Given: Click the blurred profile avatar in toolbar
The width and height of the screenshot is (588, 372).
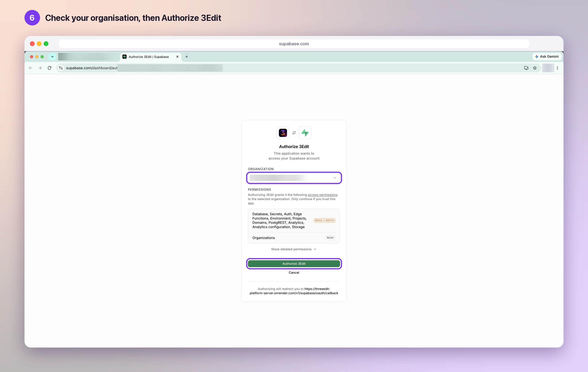Looking at the screenshot, I should [x=548, y=68].
